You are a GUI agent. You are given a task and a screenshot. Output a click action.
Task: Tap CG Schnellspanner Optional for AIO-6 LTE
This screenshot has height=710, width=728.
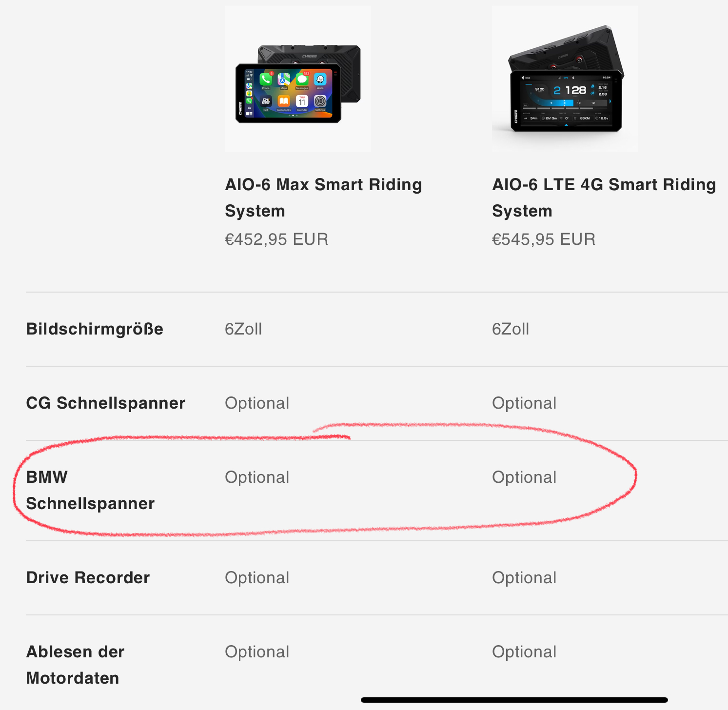click(524, 403)
